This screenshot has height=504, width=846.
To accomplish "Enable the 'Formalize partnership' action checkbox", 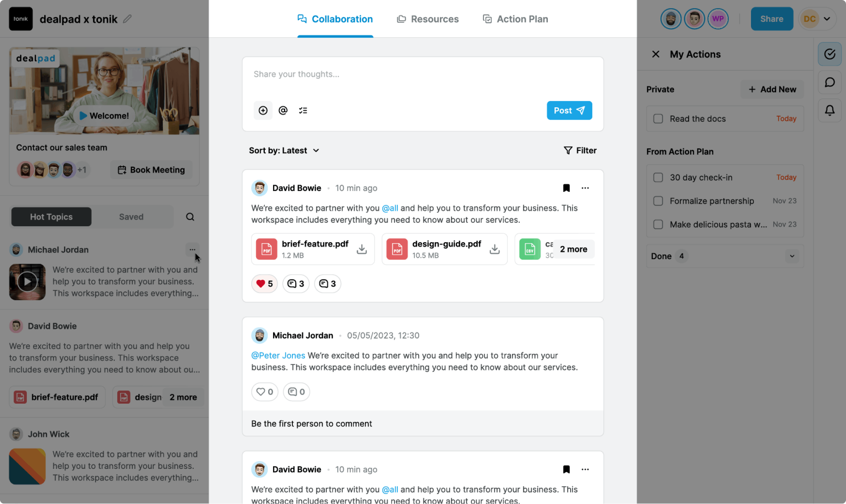I will tap(658, 200).
